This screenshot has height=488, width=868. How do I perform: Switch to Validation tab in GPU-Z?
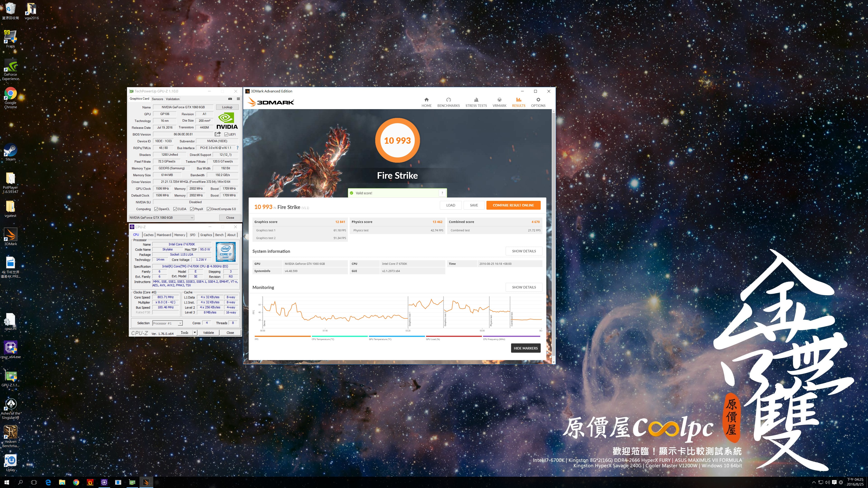tap(172, 99)
